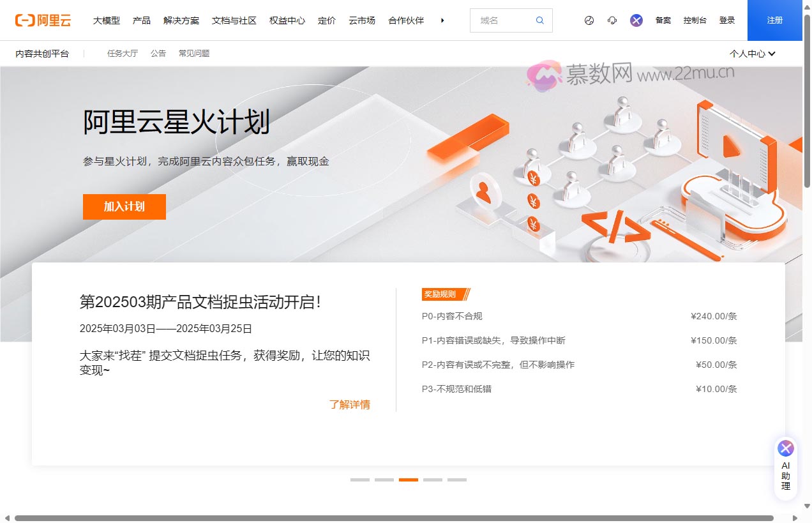Expand the 个人中心 dropdown
This screenshot has width=812, height=523.
point(752,54)
